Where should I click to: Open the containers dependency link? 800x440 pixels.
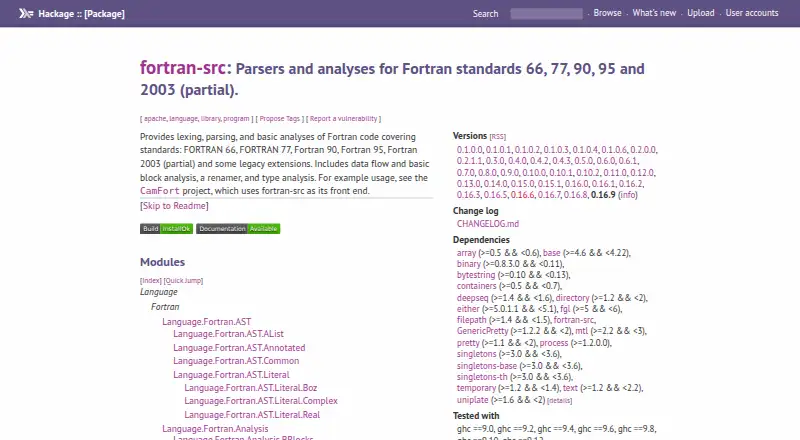[x=477, y=286]
